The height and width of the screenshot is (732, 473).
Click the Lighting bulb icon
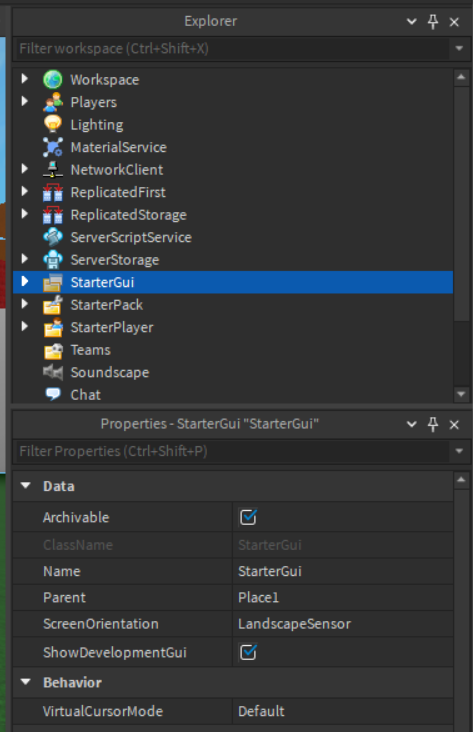53,124
